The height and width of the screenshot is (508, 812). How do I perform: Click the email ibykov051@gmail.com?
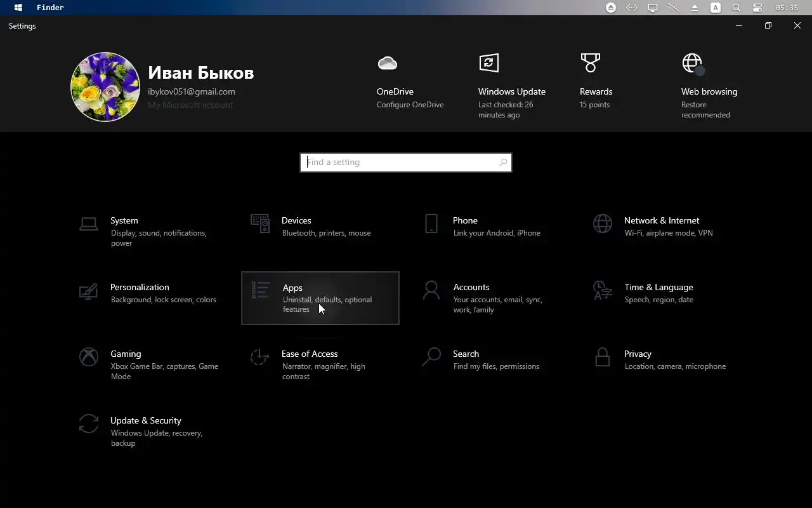click(192, 91)
